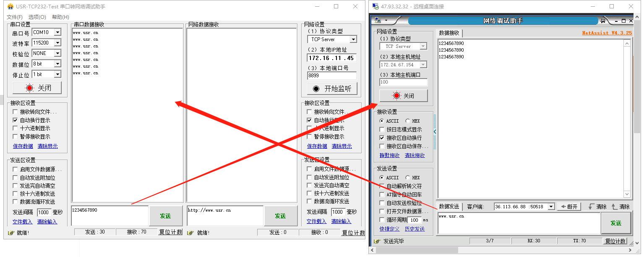Click the pin icon in NetAssist title bar
This screenshot has height=257, width=644.
[603, 21]
